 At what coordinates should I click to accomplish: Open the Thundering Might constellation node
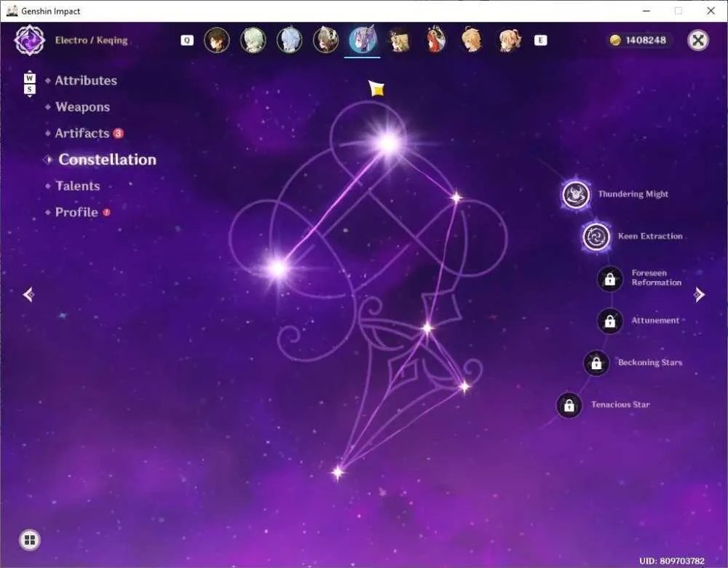(576, 194)
